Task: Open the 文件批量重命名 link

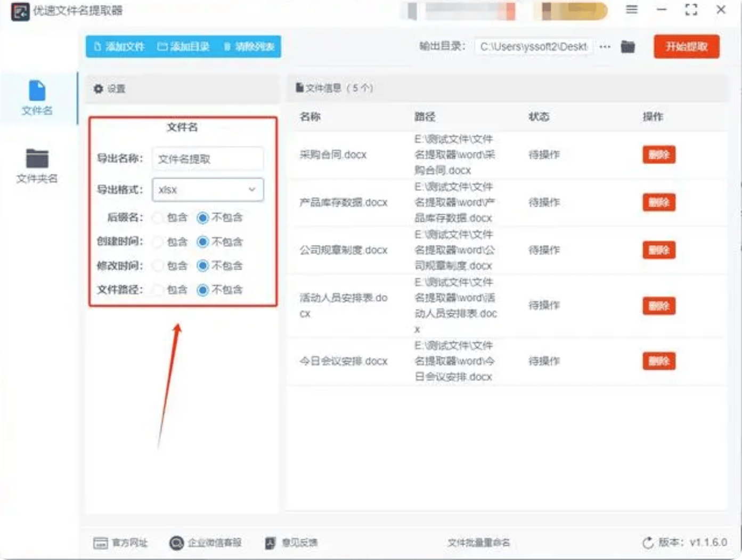Action: (478, 543)
